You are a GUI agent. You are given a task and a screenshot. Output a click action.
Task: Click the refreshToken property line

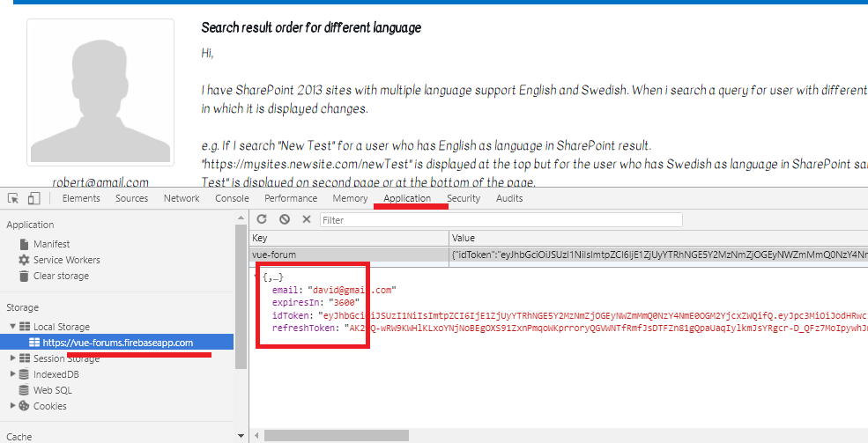(x=569, y=329)
